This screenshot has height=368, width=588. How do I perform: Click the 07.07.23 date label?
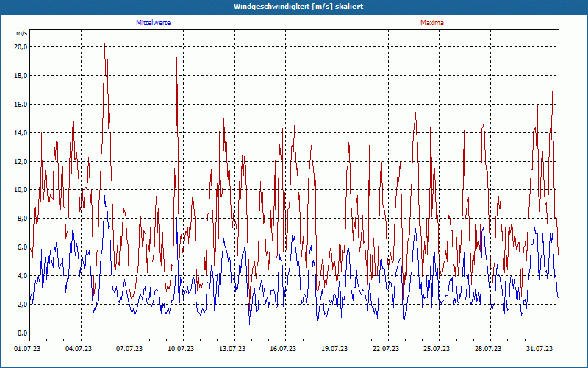[129, 349]
